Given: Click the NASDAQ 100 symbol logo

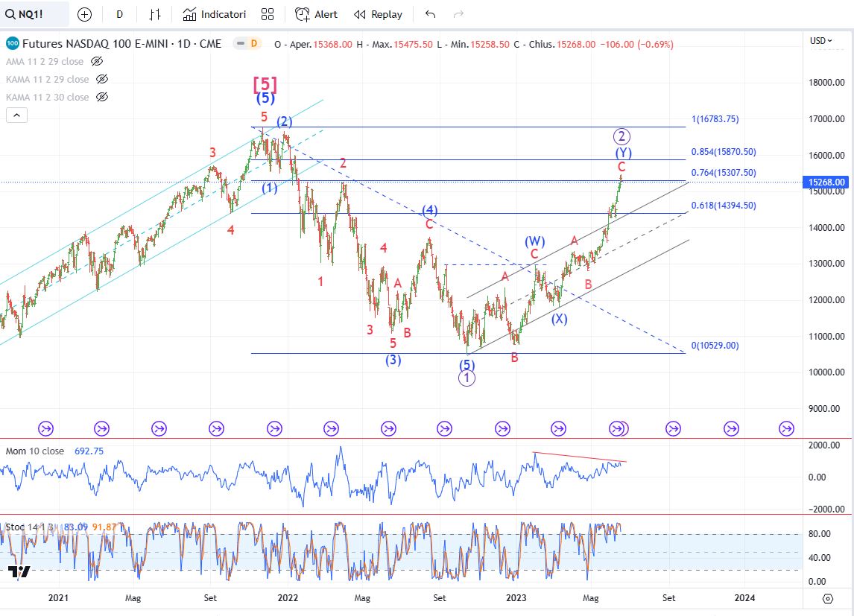Looking at the screenshot, I should click(12, 43).
